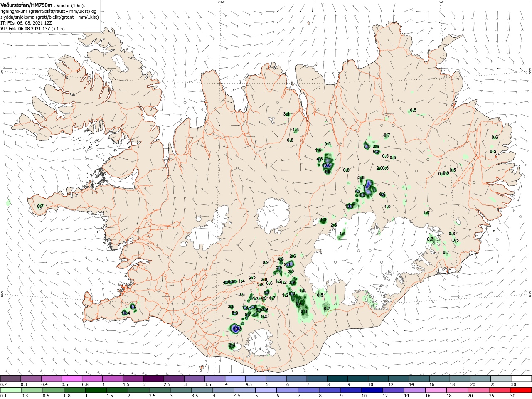This screenshot has height=399, width=532.
Task: Select the white 30 swatch in snow legend
Action: (x=521, y=378)
